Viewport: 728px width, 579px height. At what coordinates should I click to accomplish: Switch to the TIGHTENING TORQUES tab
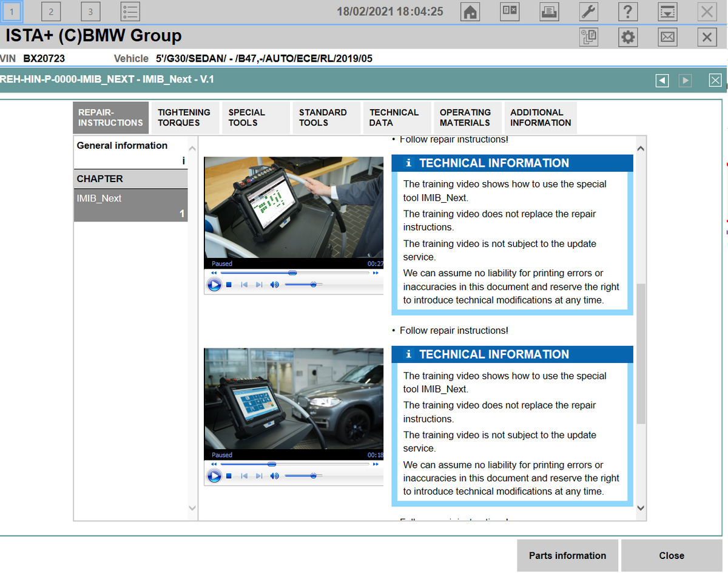185,117
